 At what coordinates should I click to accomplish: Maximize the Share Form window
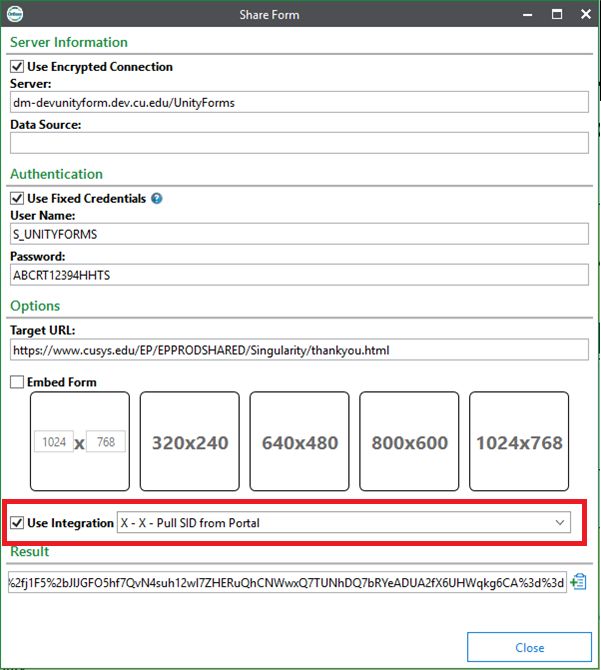click(557, 15)
